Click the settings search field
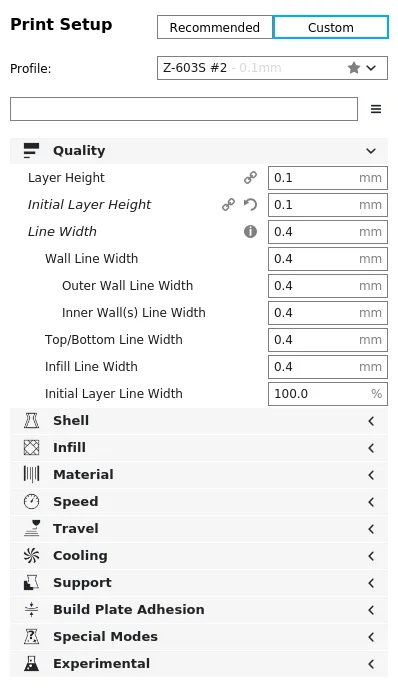The image size is (398, 700). (184, 109)
